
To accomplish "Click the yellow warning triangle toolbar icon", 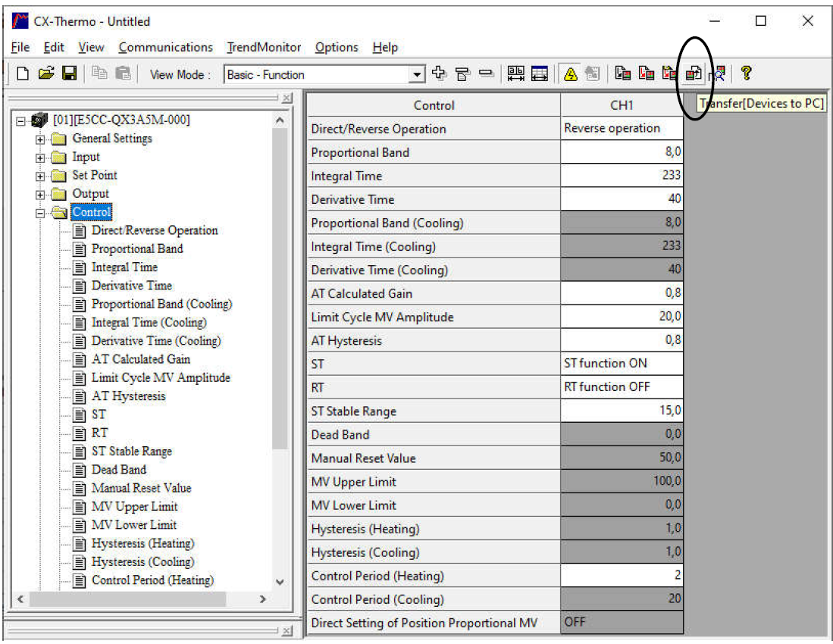I will 571,73.
